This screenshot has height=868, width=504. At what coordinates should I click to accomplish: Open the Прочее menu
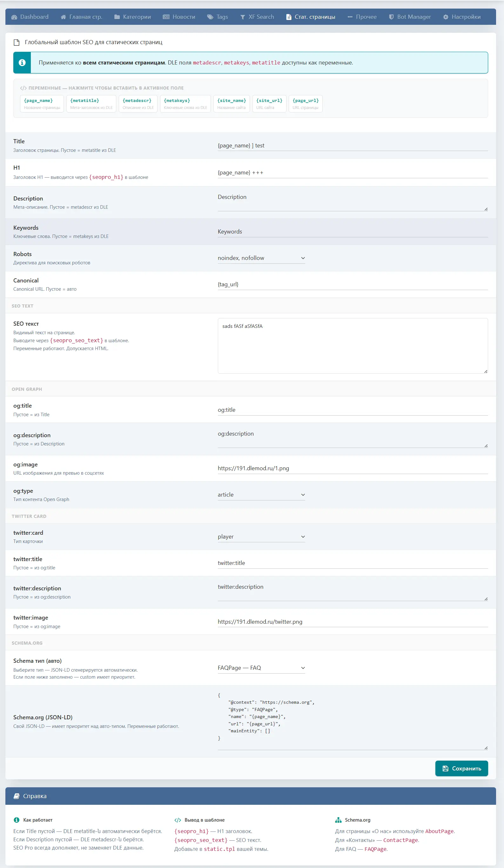pyautogui.click(x=362, y=17)
